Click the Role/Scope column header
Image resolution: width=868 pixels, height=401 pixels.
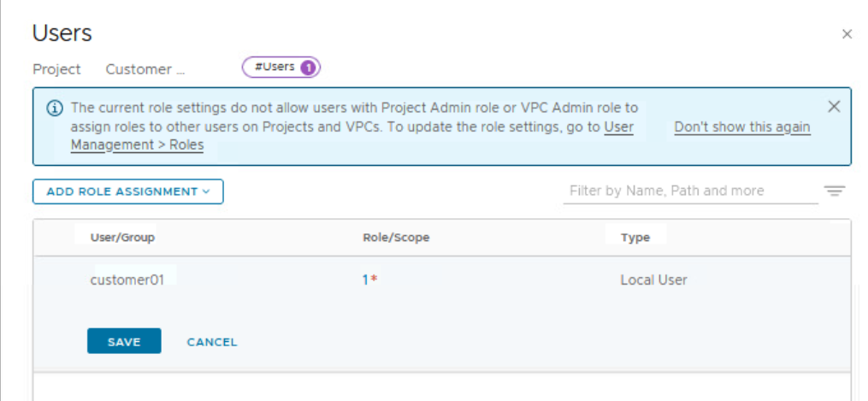[396, 237]
